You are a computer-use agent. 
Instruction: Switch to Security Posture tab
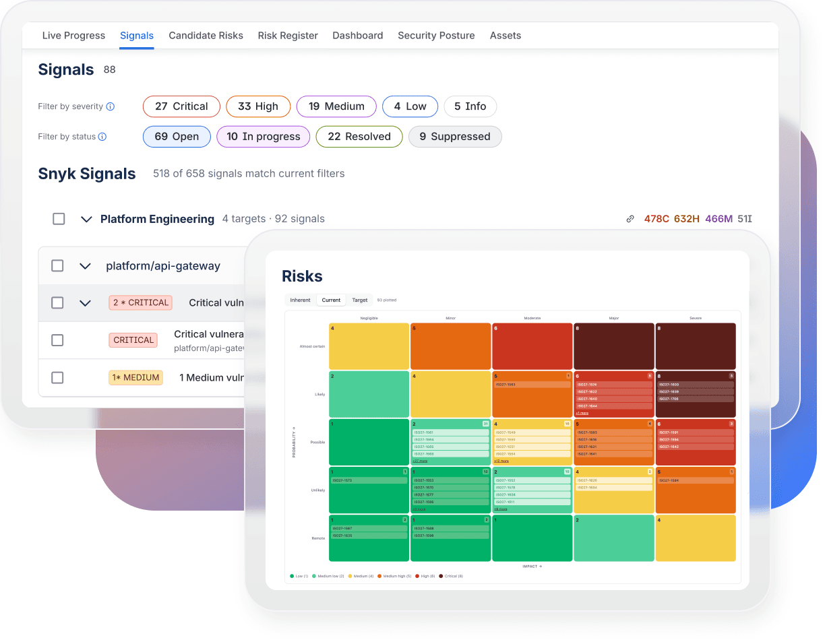click(436, 36)
